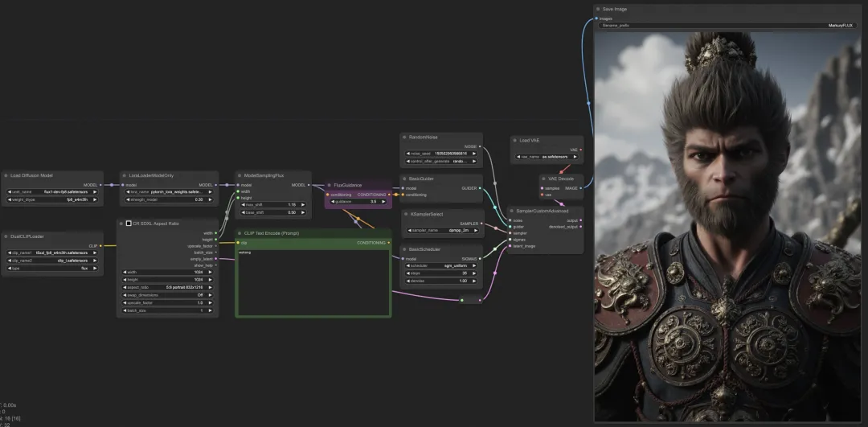
Task: Collapse the SamplerCustomAdvanced node via its title dot
Action: point(511,211)
